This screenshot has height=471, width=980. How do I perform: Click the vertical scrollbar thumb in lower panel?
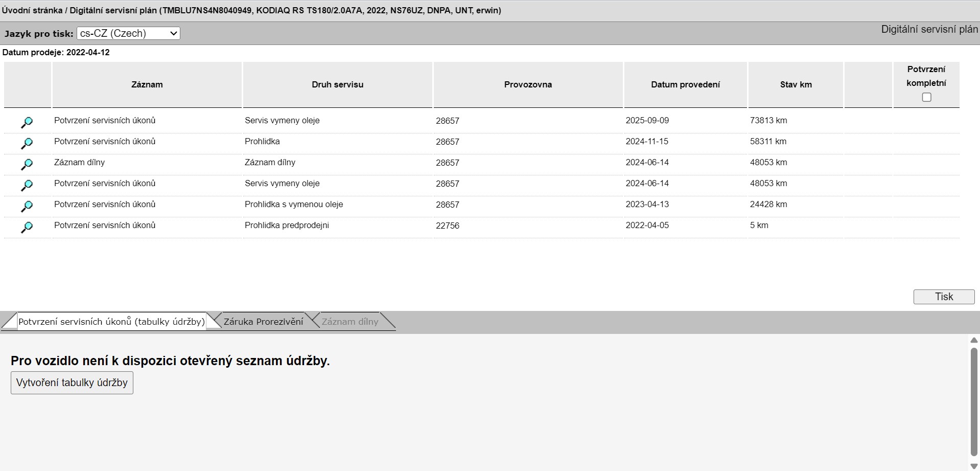coord(974,401)
